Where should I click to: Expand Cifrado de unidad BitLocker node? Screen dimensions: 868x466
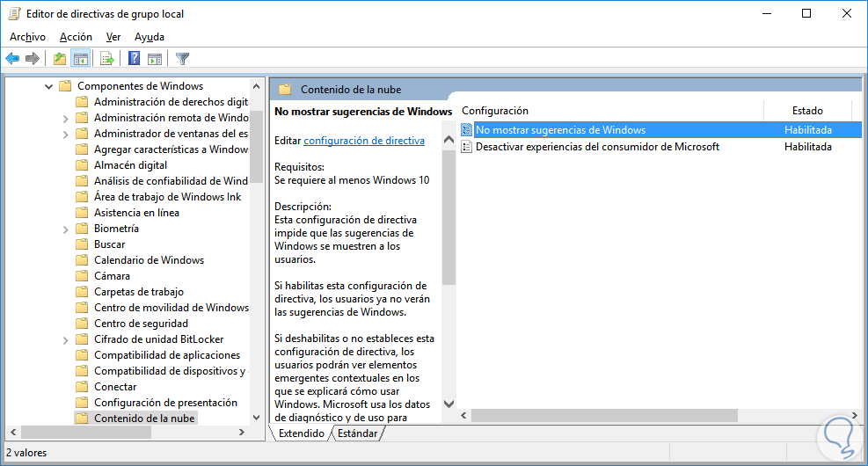(x=65, y=339)
